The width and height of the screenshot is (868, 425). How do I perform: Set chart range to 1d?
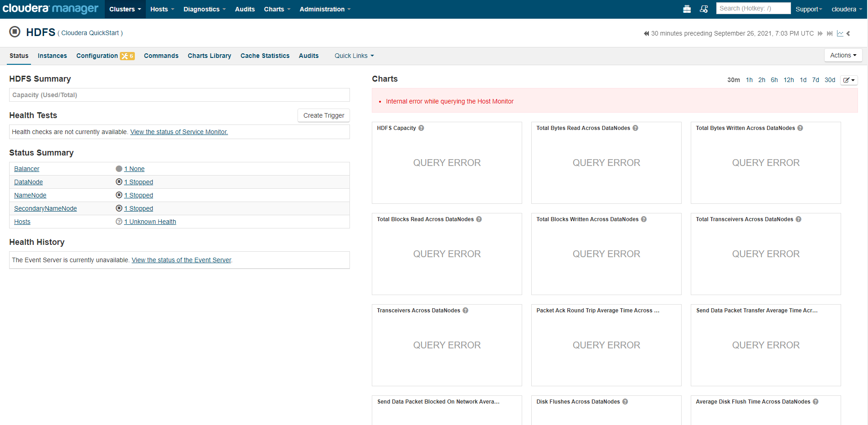[x=803, y=80]
